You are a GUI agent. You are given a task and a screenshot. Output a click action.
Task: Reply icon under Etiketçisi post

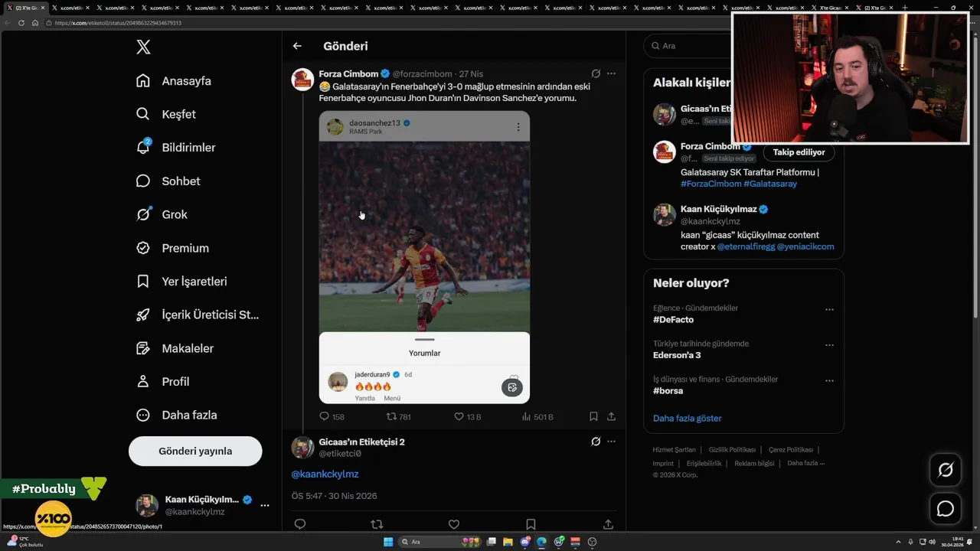point(300,524)
